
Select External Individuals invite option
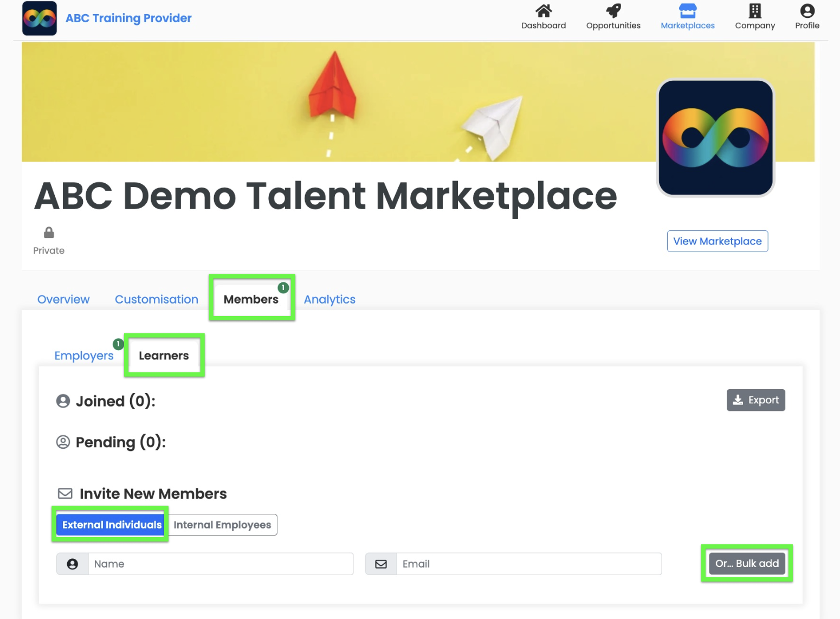point(110,525)
